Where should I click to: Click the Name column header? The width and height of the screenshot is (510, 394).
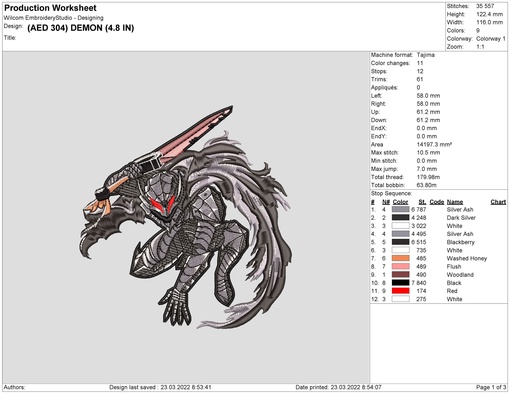click(455, 202)
